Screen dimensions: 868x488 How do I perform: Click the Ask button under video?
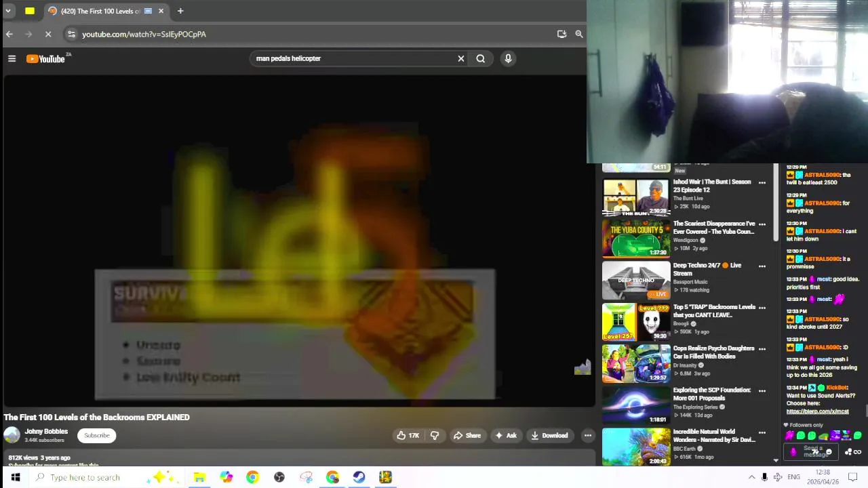[x=506, y=436]
